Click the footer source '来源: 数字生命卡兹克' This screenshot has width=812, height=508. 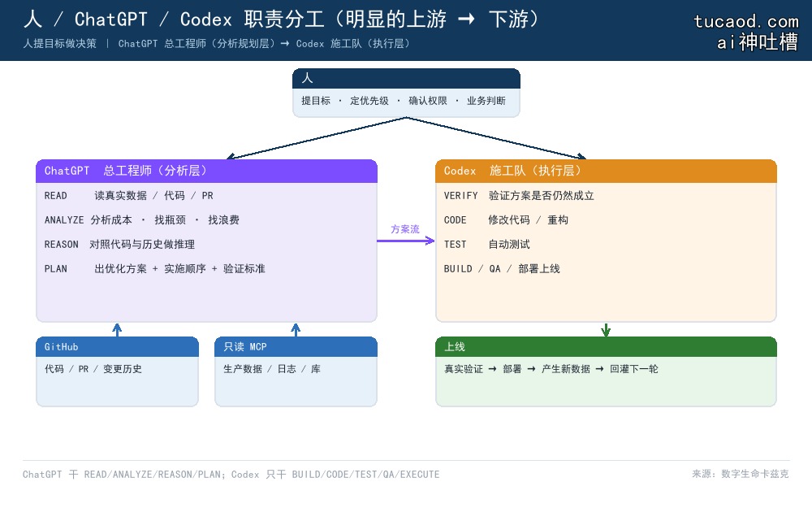(741, 474)
